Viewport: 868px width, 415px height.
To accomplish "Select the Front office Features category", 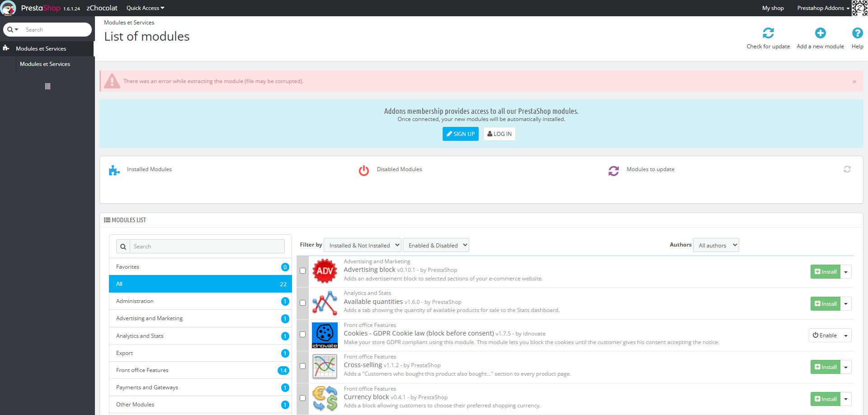I will click(x=200, y=370).
